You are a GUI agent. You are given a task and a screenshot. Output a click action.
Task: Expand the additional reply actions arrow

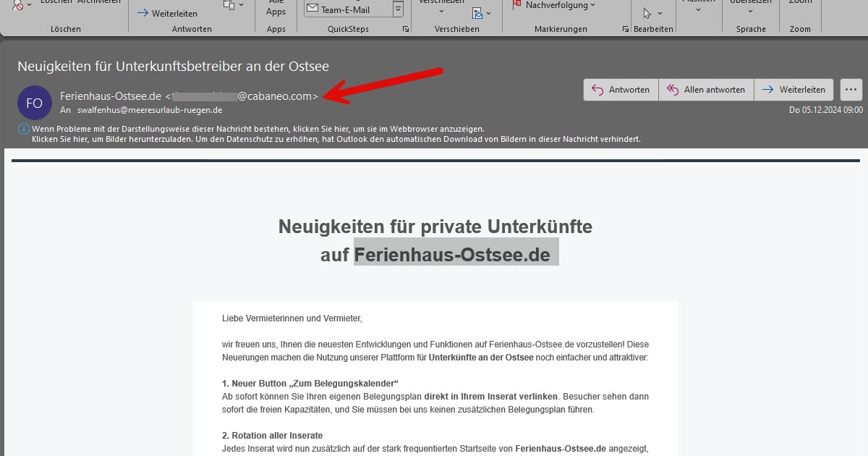point(242,5)
